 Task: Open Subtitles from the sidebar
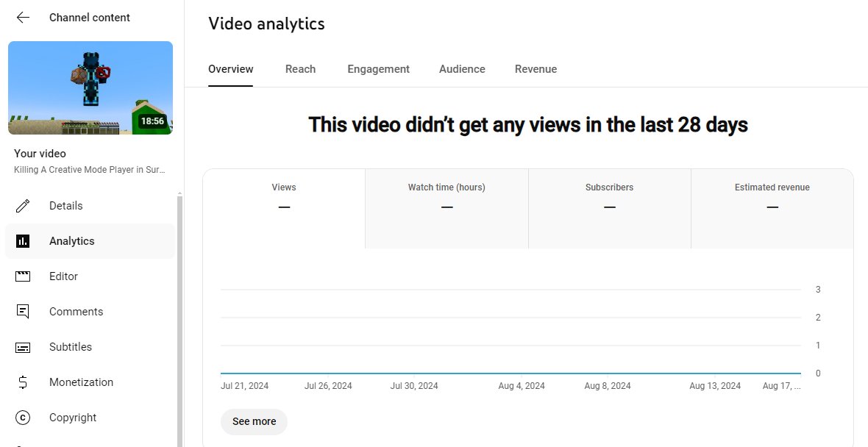point(90,347)
